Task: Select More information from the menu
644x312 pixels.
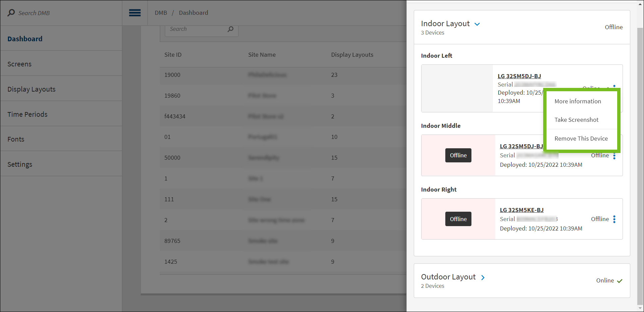Action: [578, 101]
